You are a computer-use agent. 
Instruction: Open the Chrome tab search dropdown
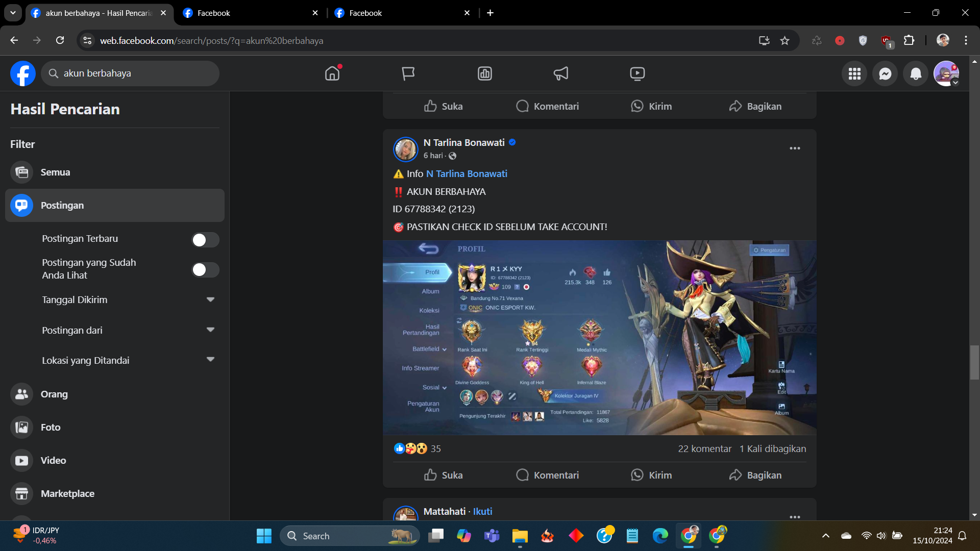point(13,13)
